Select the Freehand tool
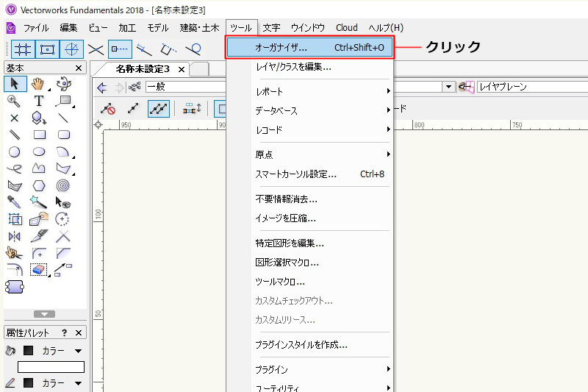 click(x=14, y=169)
